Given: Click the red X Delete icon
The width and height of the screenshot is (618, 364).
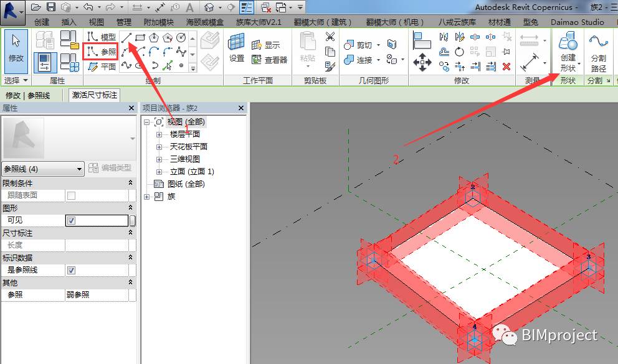Looking at the screenshot, I should pyautogui.click(x=506, y=67).
